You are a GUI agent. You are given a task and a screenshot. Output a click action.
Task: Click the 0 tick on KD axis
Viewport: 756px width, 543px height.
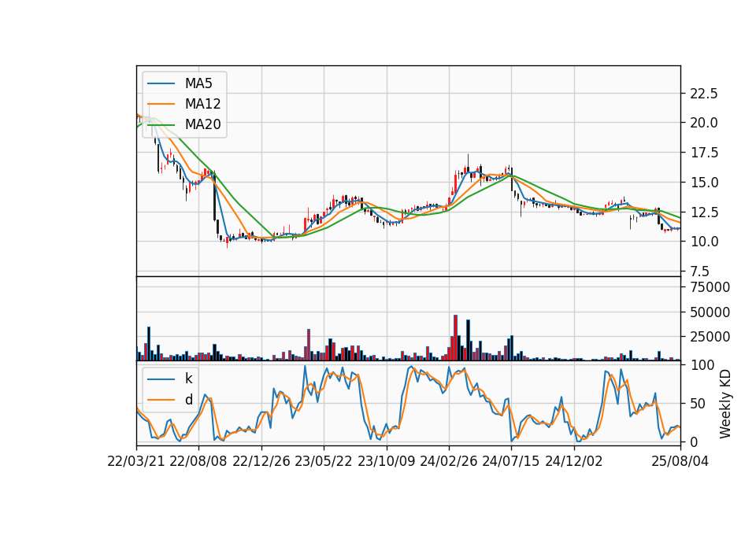694,441
